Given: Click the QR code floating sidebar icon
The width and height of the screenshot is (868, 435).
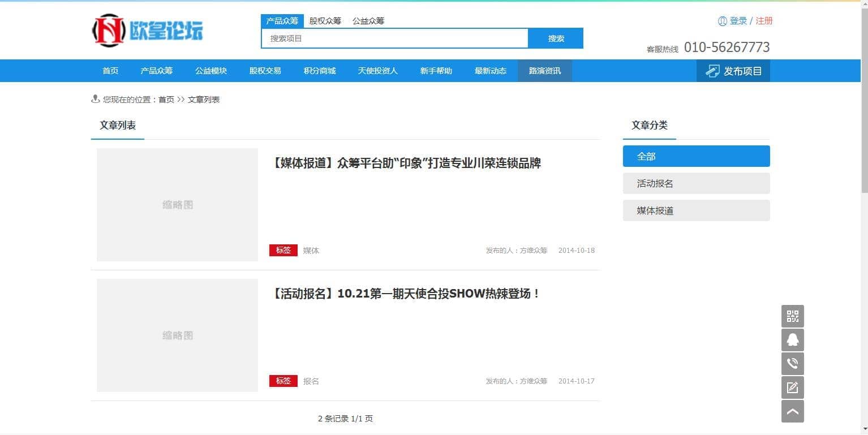Looking at the screenshot, I should click(792, 316).
